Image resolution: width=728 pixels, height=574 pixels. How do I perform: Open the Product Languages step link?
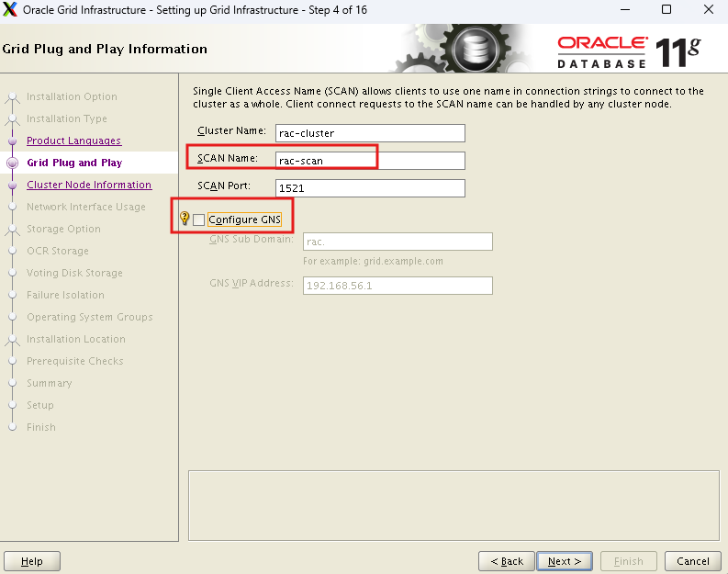[73, 141]
